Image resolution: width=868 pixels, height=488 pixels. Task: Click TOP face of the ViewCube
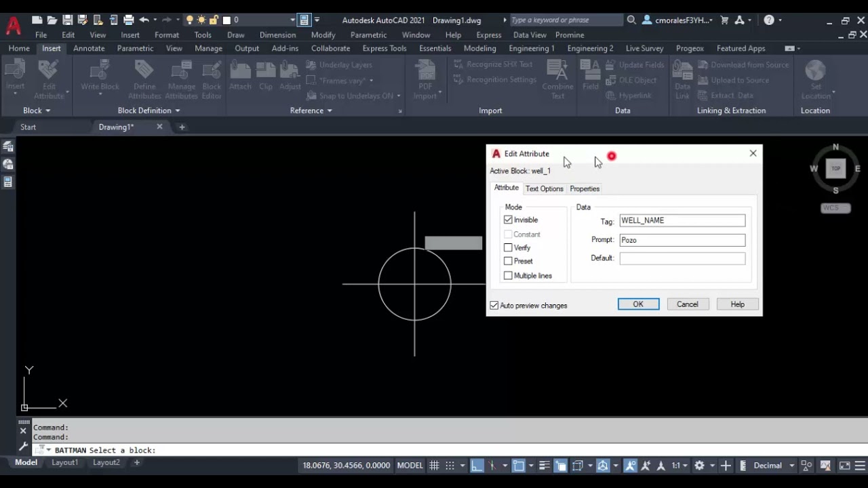tap(835, 169)
